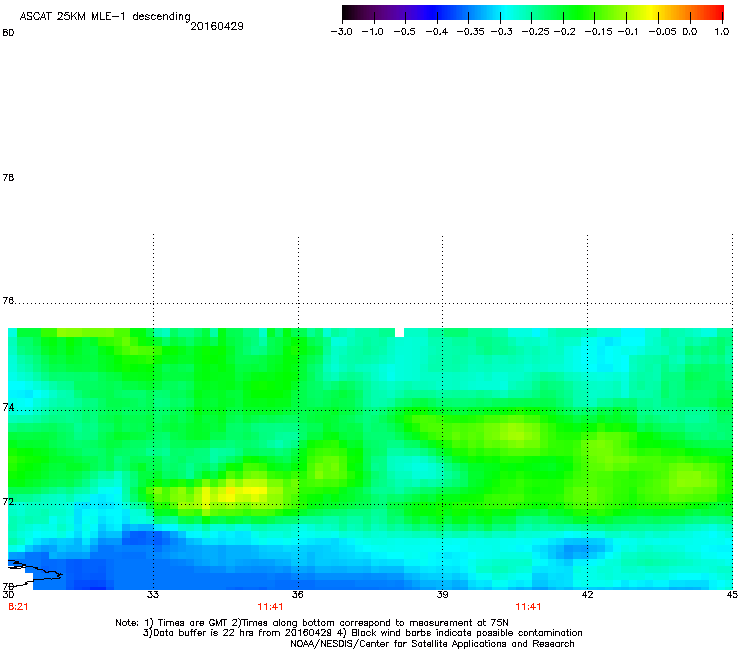Viewport: 740px width, 650px height.
Task: Click the red time stamp 8:21
Action: click(x=18, y=607)
